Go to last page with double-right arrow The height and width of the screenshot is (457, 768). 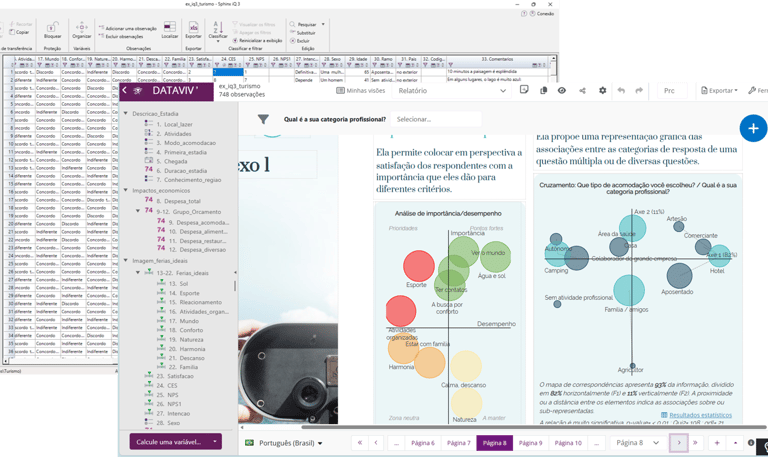(695, 443)
